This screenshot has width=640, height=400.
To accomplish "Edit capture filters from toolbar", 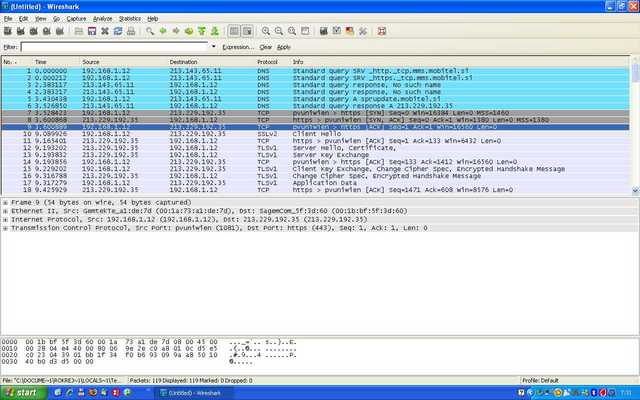I will click(324, 31).
